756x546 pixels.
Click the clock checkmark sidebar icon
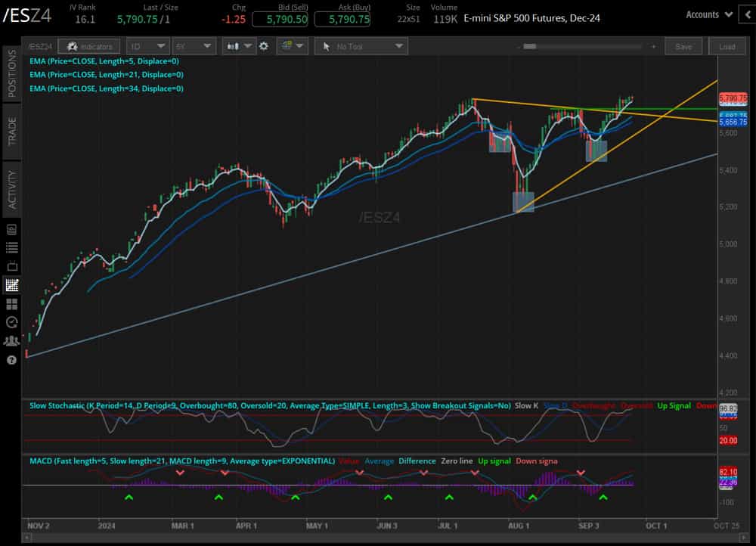[11, 322]
